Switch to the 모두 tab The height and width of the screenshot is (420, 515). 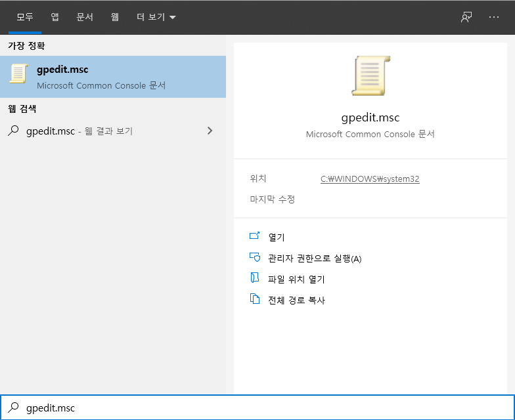[x=25, y=17]
